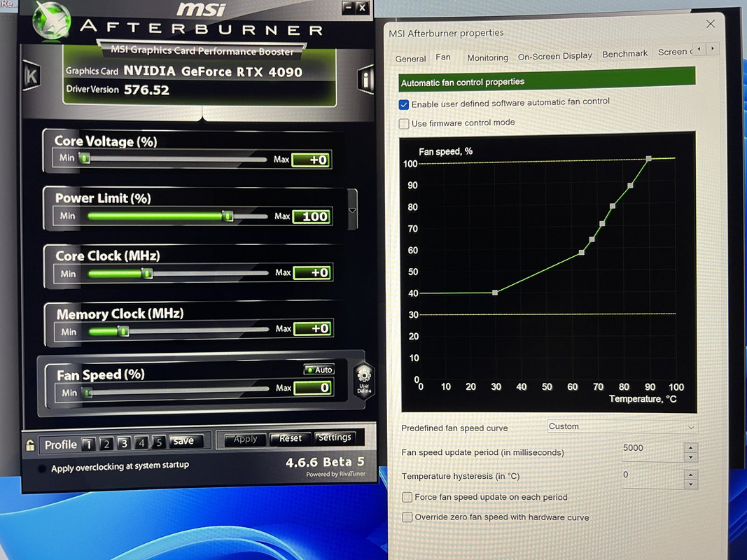The height and width of the screenshot is (560, 747).
Task: Click the Powered by RivaTuner text
Action: [336, 474]
